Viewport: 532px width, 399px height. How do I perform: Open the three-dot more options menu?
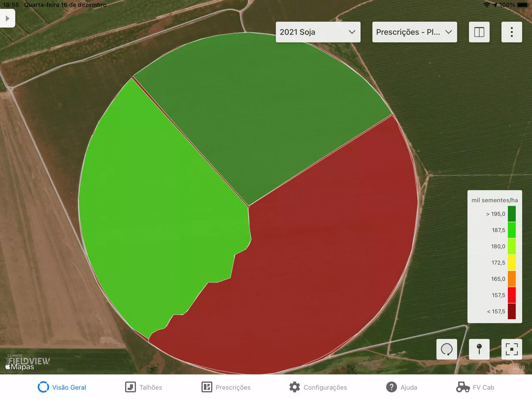512,32
